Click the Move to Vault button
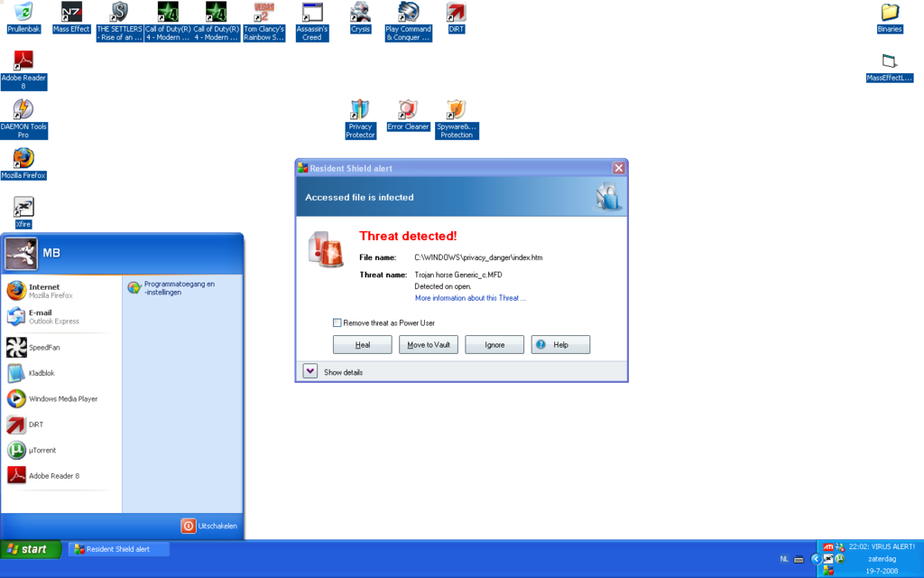 pos(429,344)
